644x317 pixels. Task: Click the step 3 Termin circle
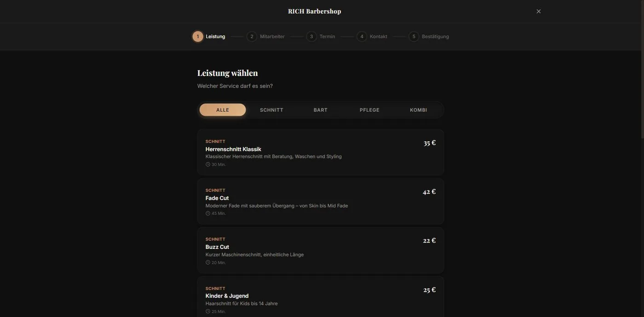[x=311, y=36]
